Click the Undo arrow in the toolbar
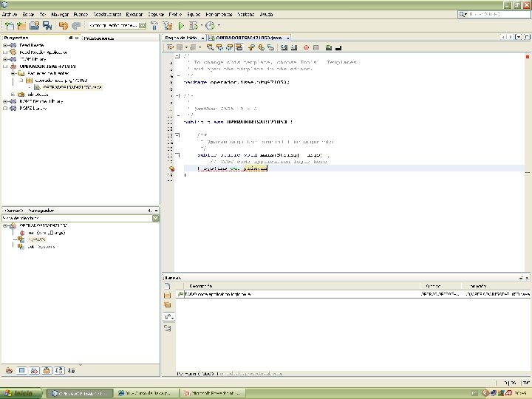This screenshot has width=532, height=399. [x=64, y=26]
